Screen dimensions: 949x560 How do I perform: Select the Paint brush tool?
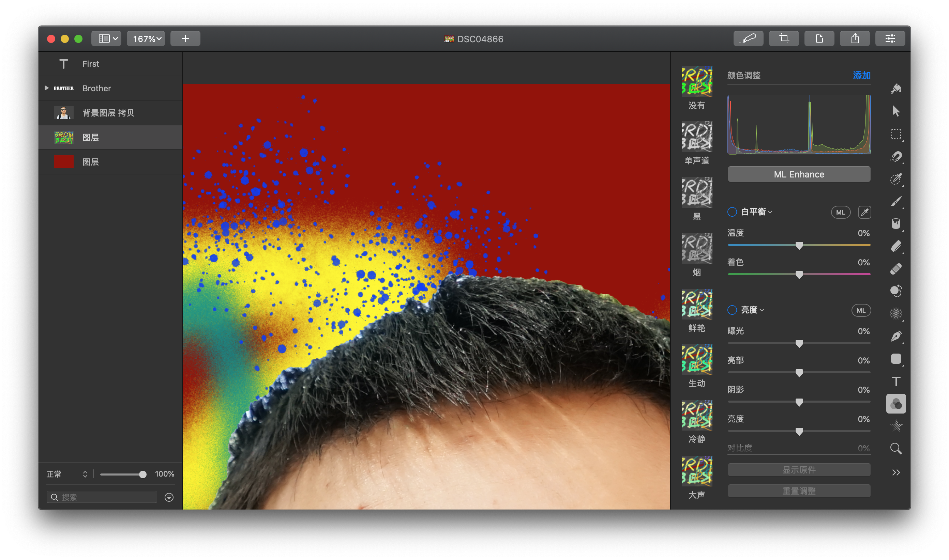tap(896, 202)
